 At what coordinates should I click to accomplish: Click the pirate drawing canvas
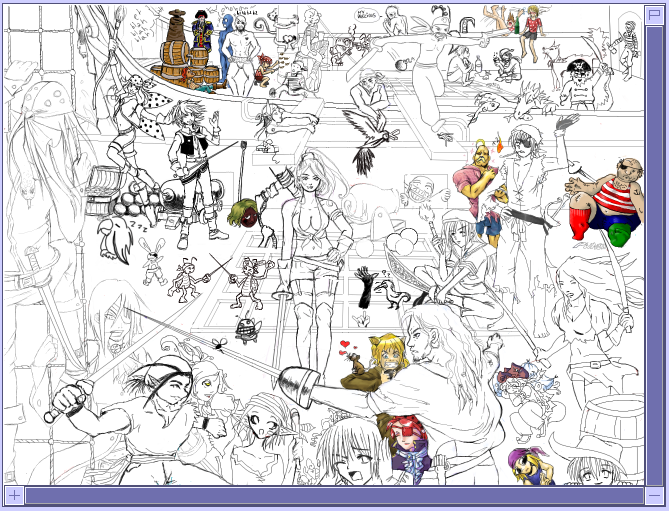(324, 245)
